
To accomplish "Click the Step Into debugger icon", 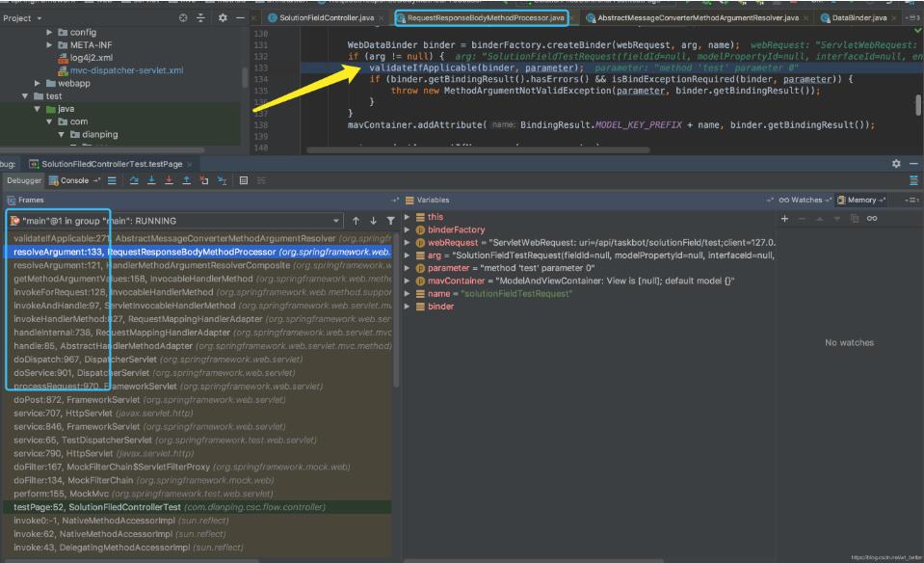I will click(152, 180).
